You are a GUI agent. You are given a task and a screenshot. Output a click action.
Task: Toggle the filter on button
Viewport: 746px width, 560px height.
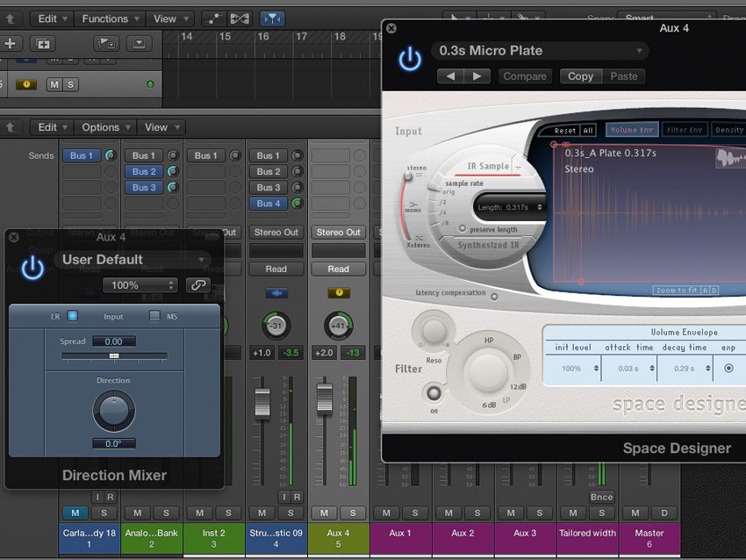pyautogui.click(x=432, y=392)
